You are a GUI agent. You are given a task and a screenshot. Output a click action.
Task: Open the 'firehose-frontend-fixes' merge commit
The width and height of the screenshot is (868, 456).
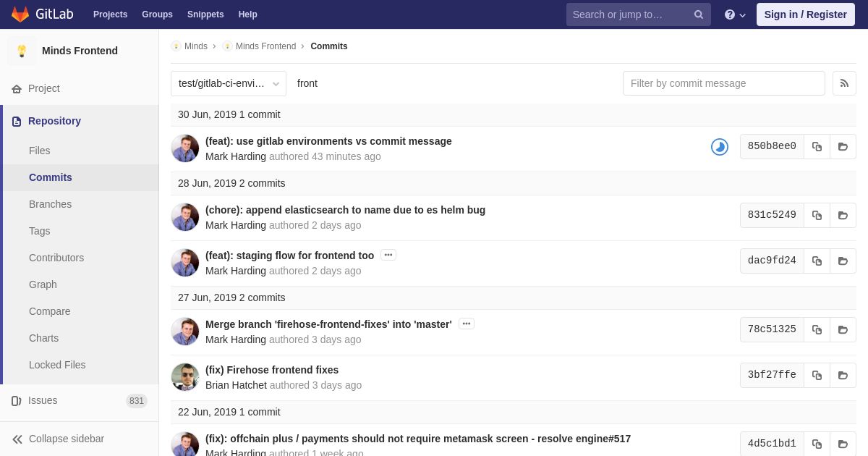pos(328,324)
